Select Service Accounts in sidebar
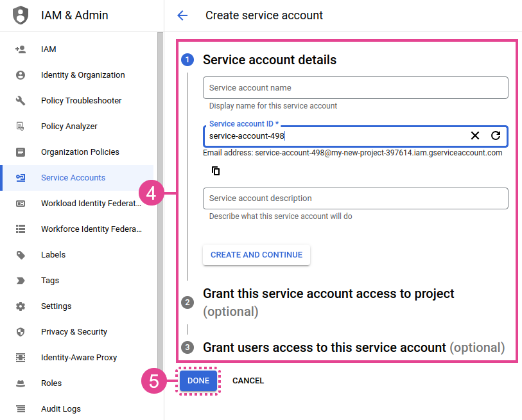 [x=77, y=177]
